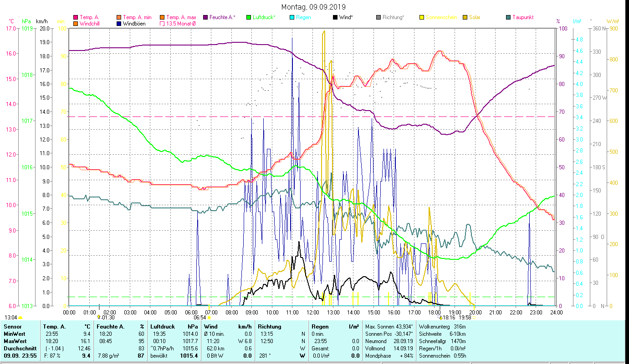
Task: Click the Temp. A. min legend swatch
Action: click(119, 17)
